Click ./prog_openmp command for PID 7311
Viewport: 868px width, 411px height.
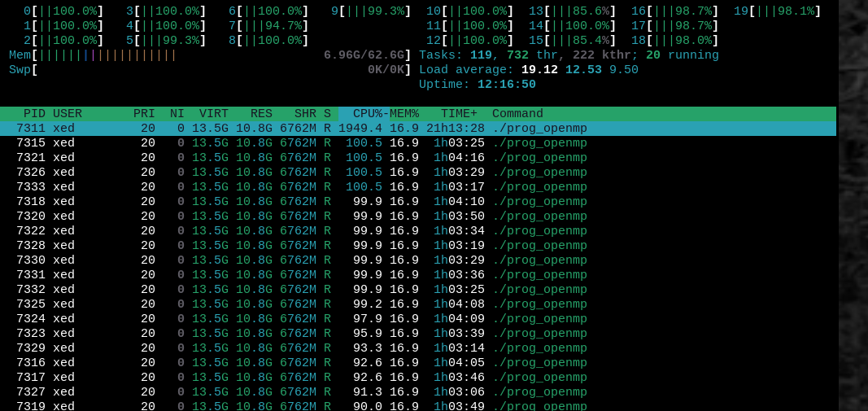(x=539, y=129)
